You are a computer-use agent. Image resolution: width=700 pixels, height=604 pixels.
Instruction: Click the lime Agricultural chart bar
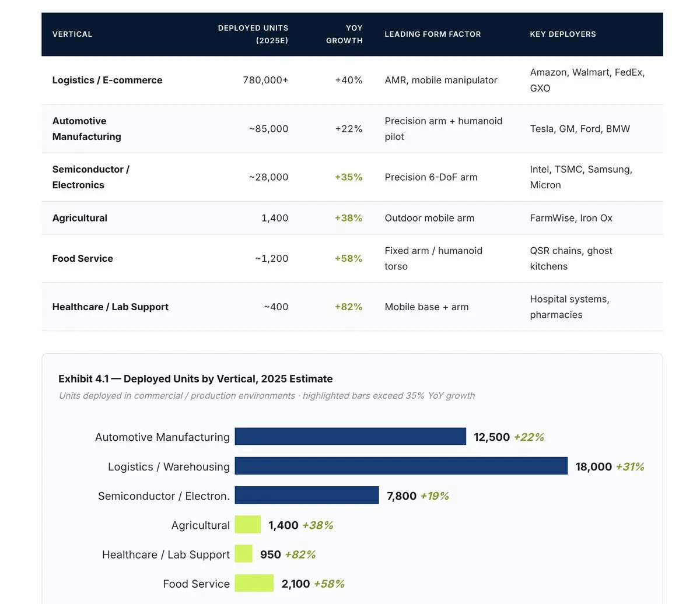248,525
